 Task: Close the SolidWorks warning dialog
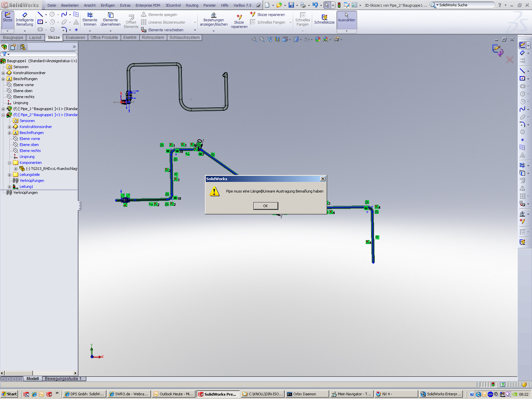coord(323,179)
